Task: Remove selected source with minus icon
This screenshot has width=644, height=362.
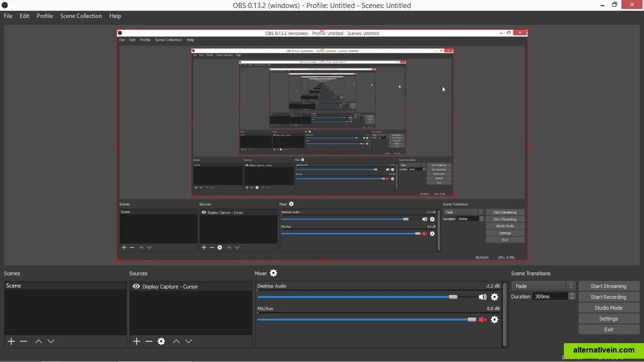Action: coord(149,341)
